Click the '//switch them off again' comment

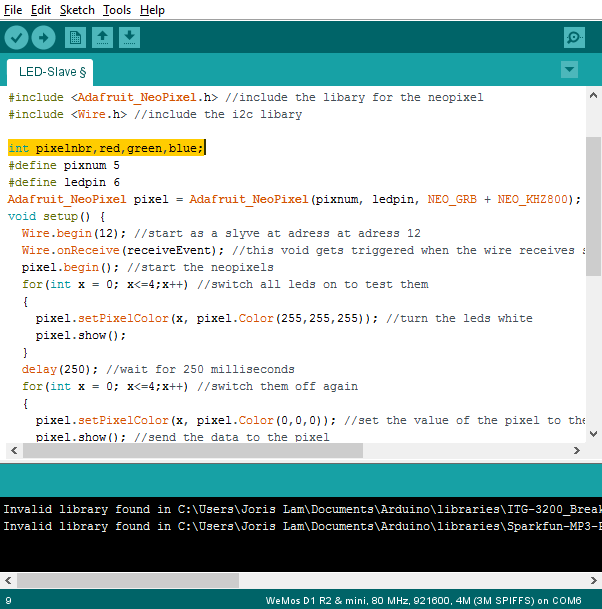click(277, 386)
